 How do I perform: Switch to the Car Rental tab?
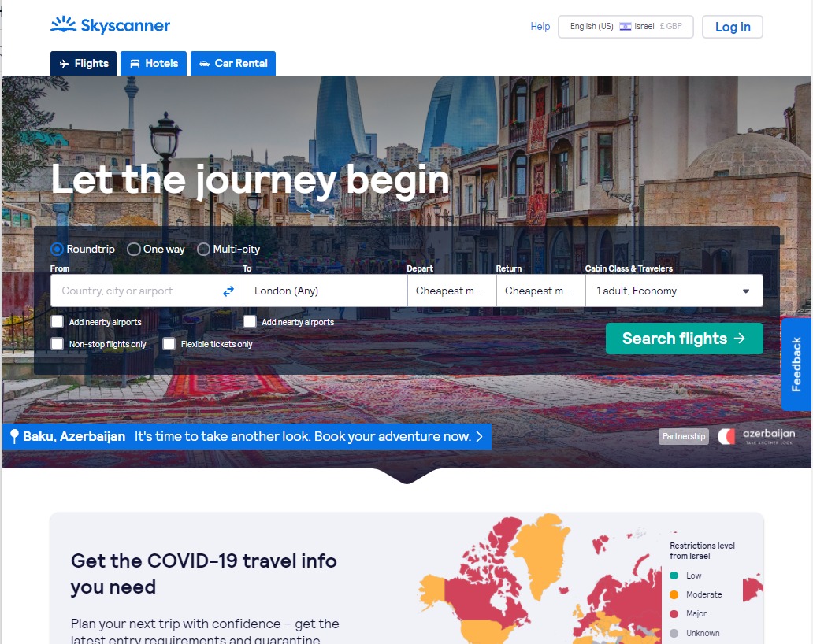pyautogui.click(x=233, y=63)
